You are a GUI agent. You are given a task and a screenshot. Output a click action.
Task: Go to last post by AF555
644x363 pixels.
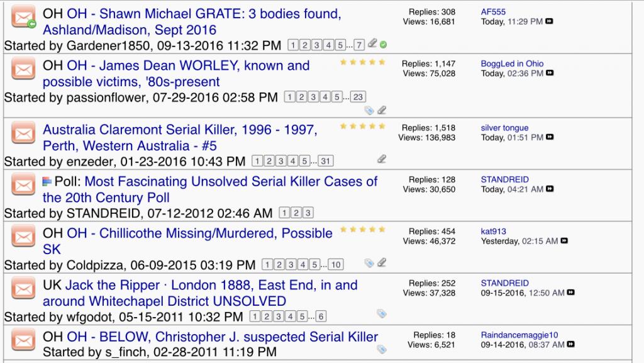[549, 22]
